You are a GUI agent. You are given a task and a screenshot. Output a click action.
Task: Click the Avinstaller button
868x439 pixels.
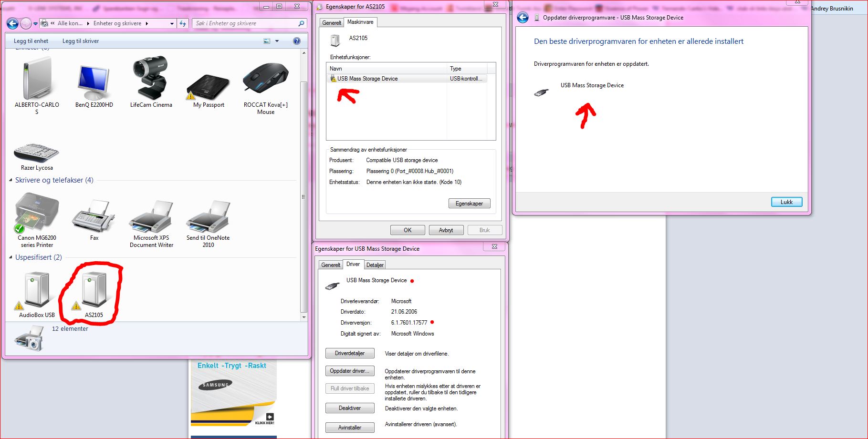(350, 428)
